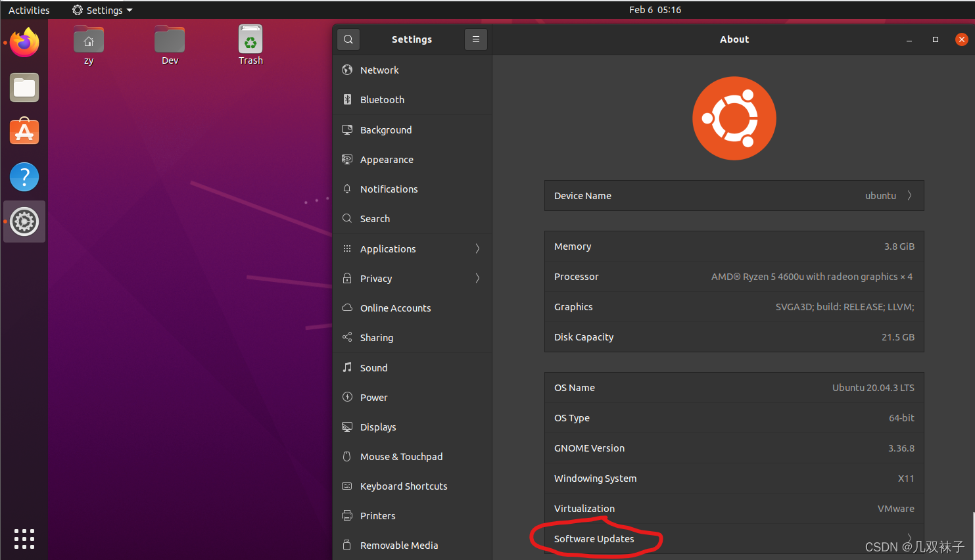
Task: Open Sound settings
Action: (412, 367)
